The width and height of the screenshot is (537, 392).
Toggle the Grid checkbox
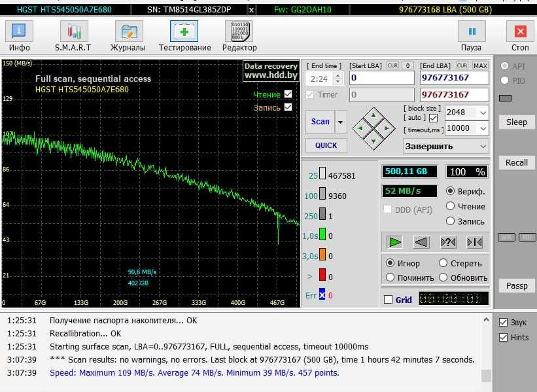[x=389, y=300]
